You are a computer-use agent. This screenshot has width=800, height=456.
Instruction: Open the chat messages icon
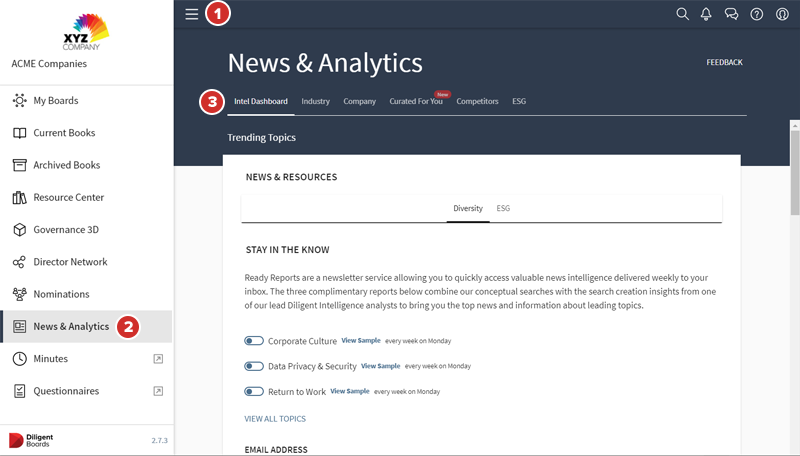731,14
